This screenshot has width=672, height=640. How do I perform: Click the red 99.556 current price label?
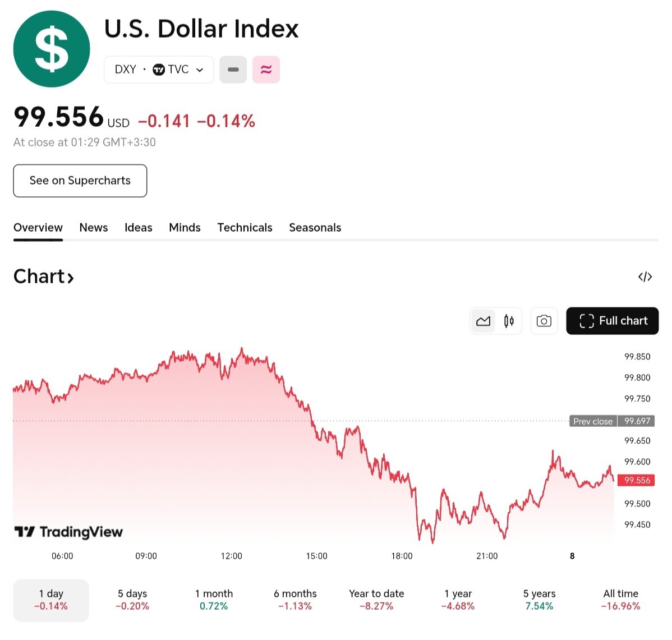click(x=637, y=480)
